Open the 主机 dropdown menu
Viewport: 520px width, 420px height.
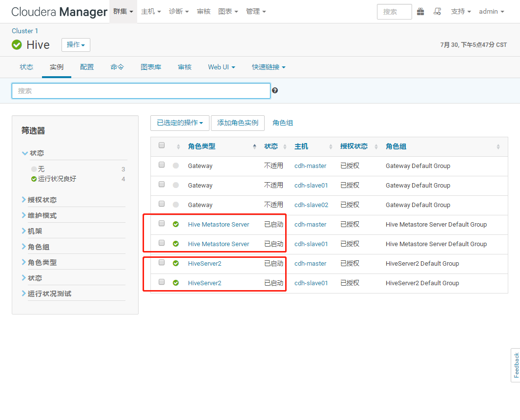tap(151, 12)
